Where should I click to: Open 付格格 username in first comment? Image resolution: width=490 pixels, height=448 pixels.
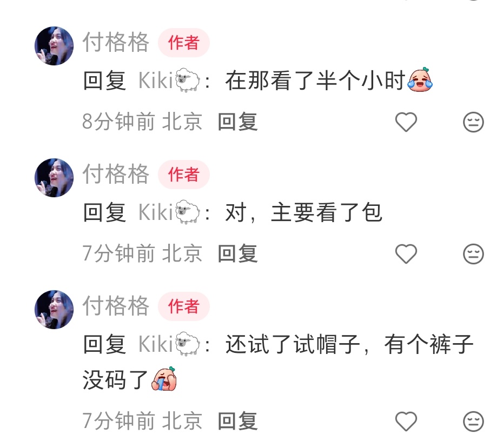tap(116, 42)
